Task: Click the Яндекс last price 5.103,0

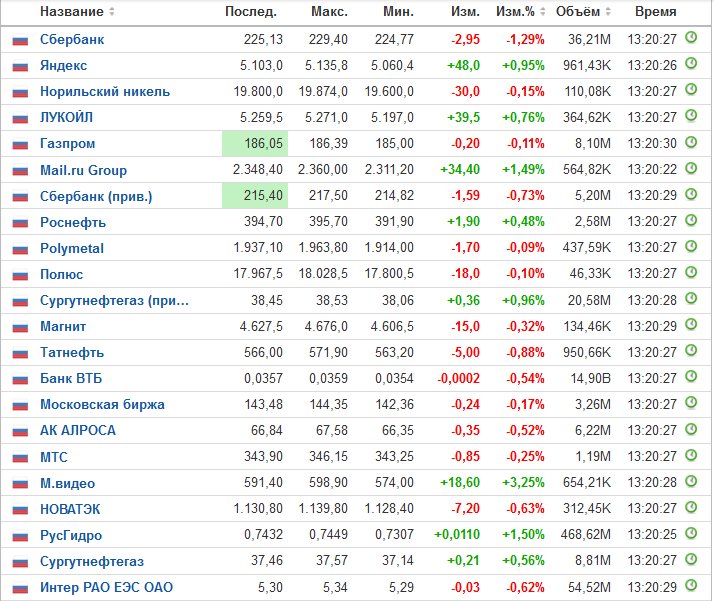Action: 261,66
